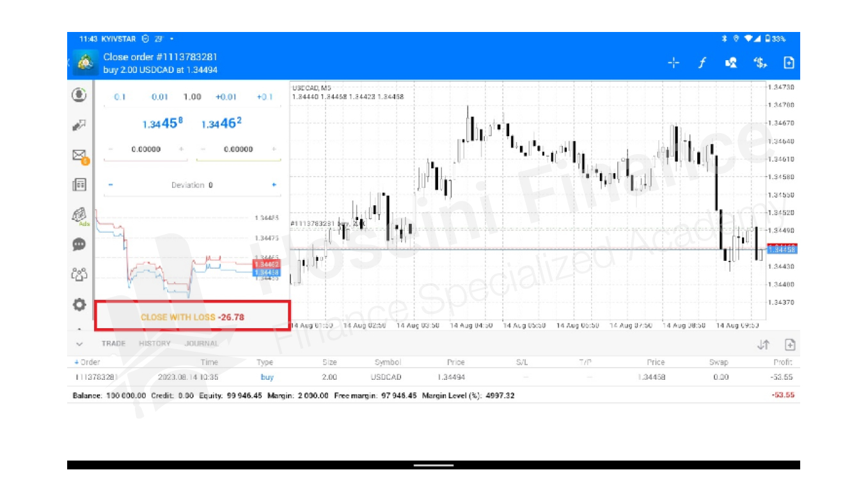Viewport: 868px width, 502px height.
Task: Tap plus on the stop loss field
Action: tap(182, 149)
